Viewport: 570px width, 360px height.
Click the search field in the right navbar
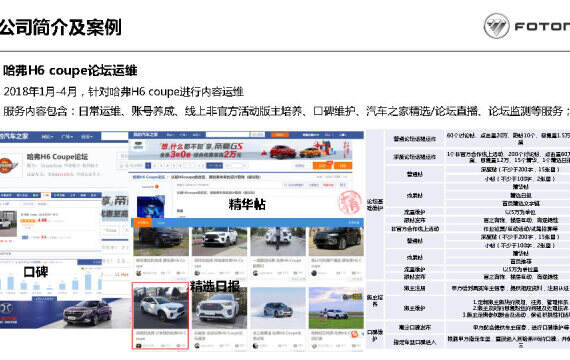point(228,135)
